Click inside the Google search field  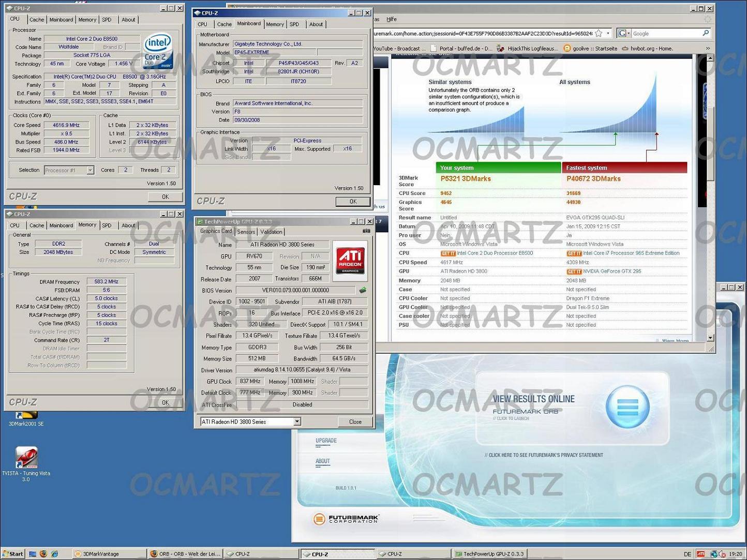pyautogui.click(x=666, y=33)
